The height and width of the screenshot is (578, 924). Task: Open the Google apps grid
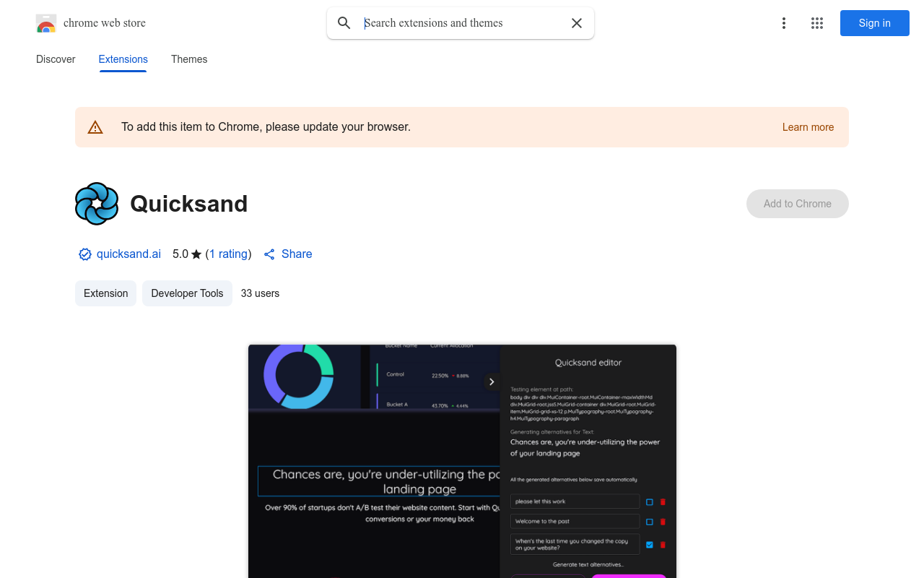coord(817,23)
